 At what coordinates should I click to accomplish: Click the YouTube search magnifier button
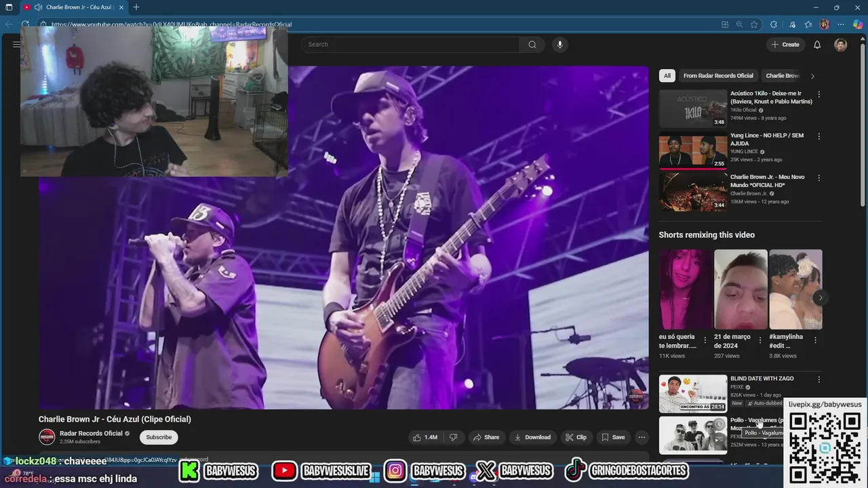[x=532, y=45]
